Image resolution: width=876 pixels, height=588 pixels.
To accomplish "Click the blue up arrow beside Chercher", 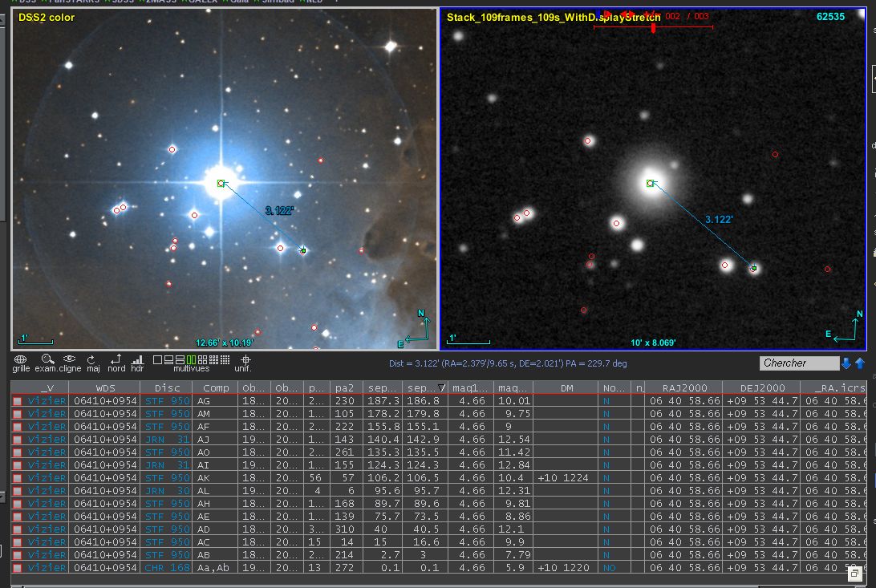I will point(859,363).
